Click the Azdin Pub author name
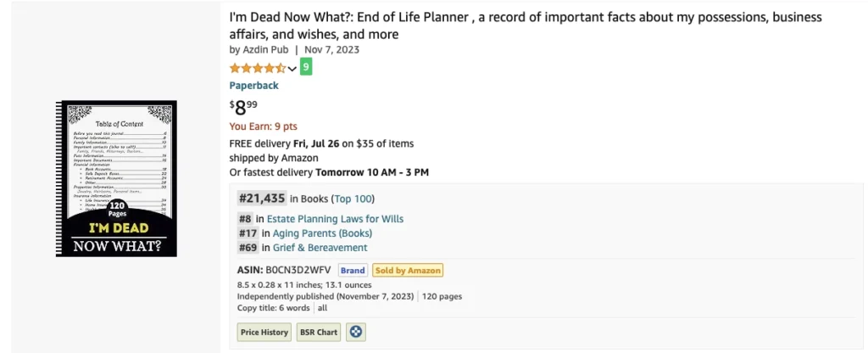This screenshot has height=353, width=868. [x=265, y=49]
